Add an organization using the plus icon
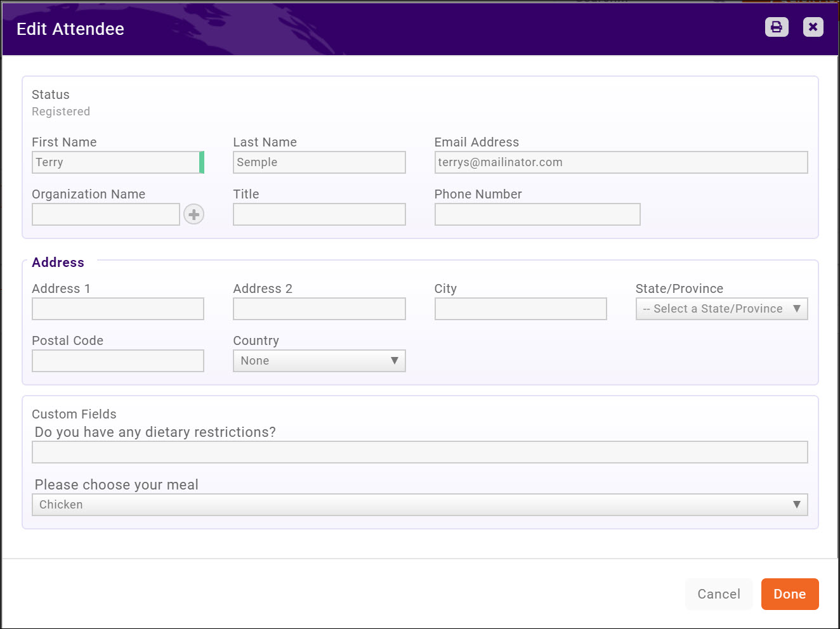Image resolution: width=840 pixels, height=629 pixels. (x=194, y=214)
